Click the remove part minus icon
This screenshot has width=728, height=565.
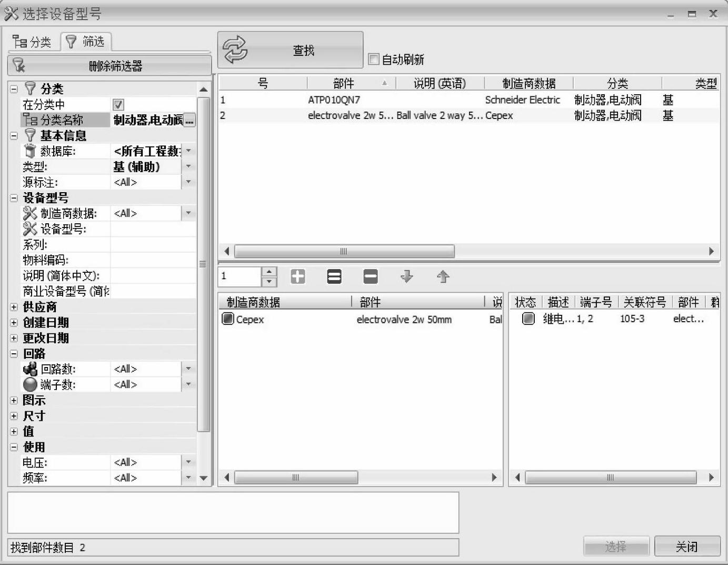371,276
